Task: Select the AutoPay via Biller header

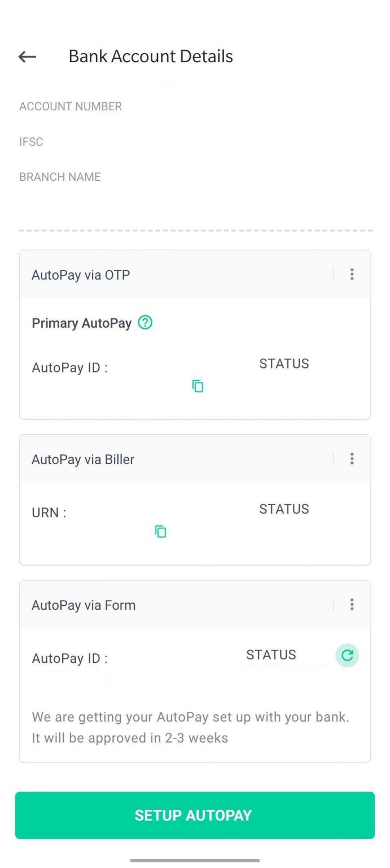Action: 83,459
